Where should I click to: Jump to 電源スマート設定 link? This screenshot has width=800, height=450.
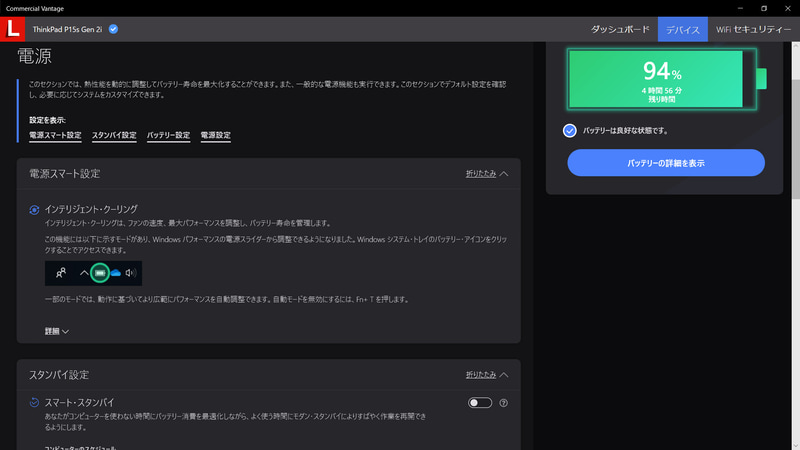(55, 135)
